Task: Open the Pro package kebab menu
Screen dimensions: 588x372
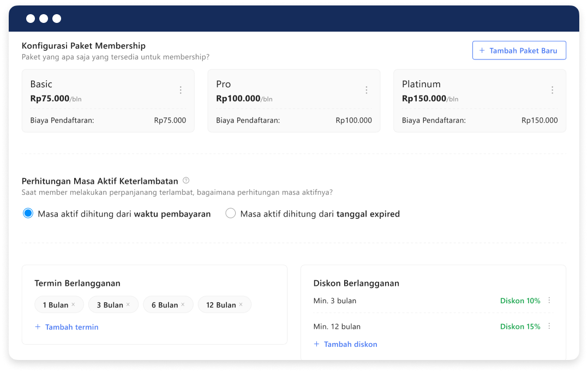Action: point(367,90)
